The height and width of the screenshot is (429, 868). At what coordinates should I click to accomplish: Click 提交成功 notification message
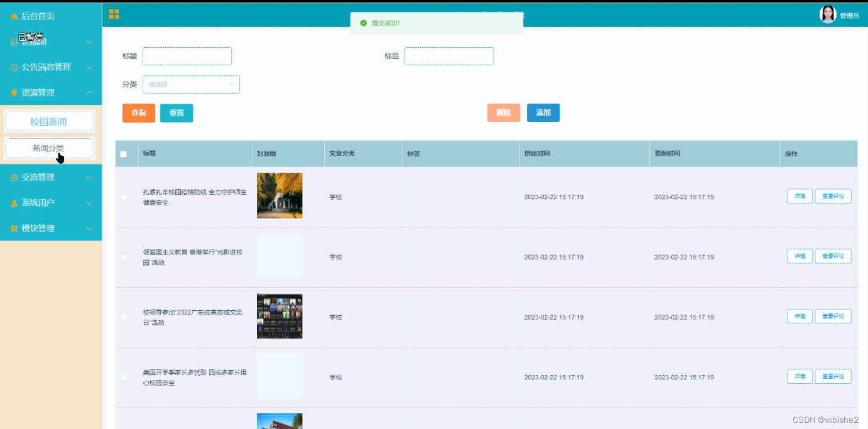point(386,23)
